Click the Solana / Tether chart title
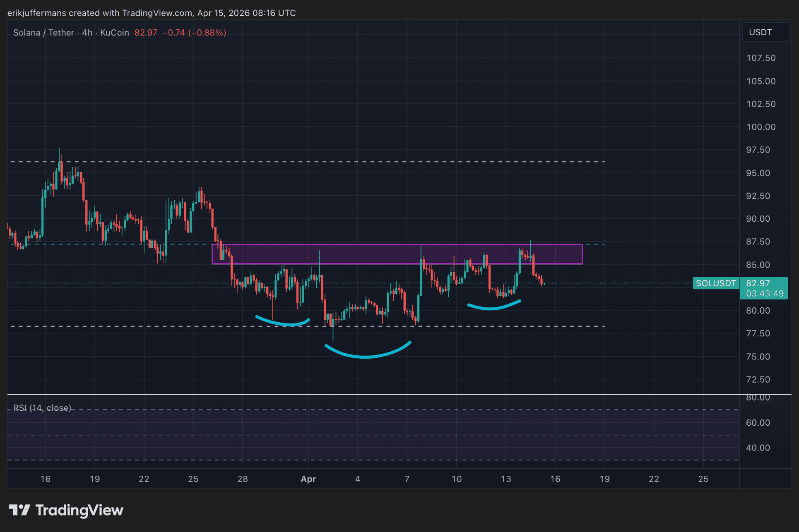Viewport: 799px width, 532px height. pos(43,33)
